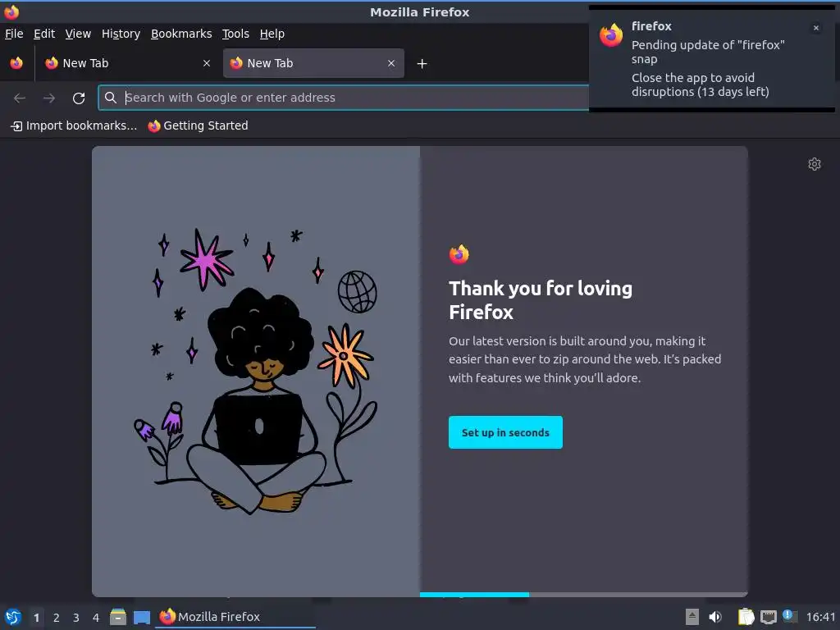Open the File menu
Image resolution: width=840 pixels, height=630 pixels.
[x=14, y=34]
